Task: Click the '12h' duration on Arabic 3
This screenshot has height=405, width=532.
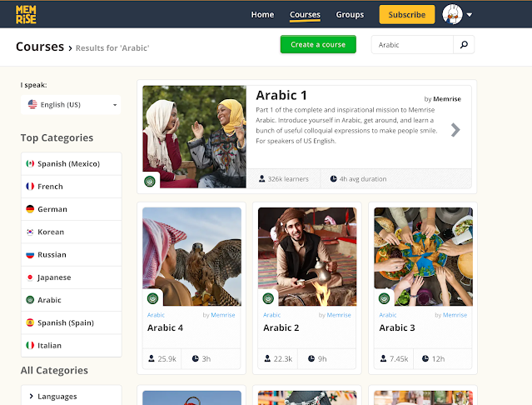Action: click(x=439, y=359)
